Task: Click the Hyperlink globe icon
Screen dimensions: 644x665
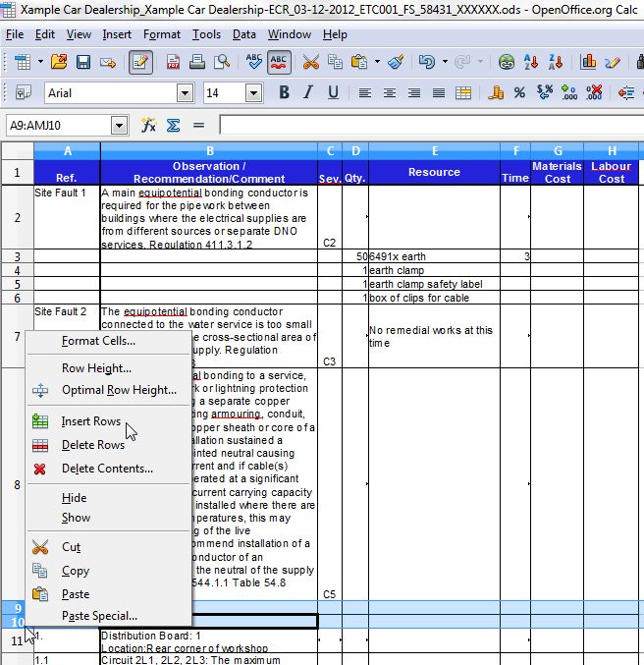Action: 507,62
